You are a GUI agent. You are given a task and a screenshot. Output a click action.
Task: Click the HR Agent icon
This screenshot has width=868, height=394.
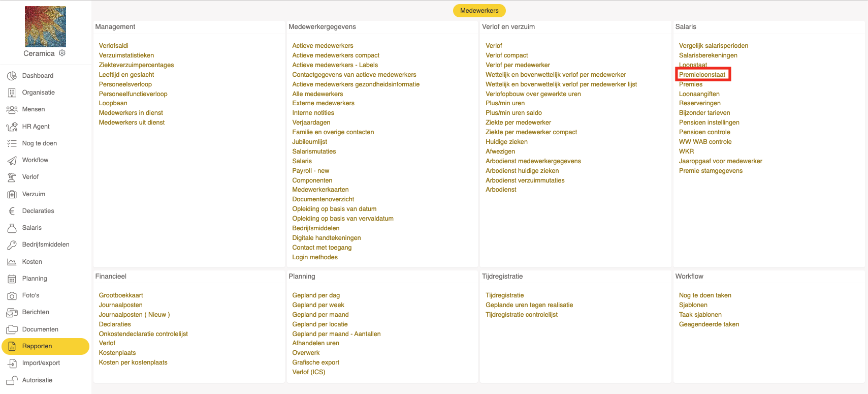(12, 127)
